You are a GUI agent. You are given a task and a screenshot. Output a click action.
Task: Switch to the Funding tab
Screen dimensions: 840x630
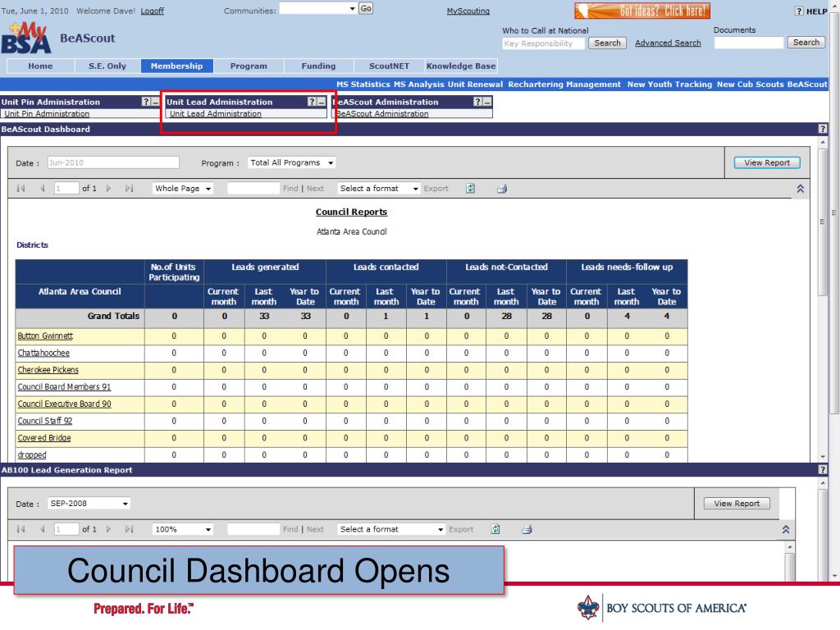pos(318,66)
